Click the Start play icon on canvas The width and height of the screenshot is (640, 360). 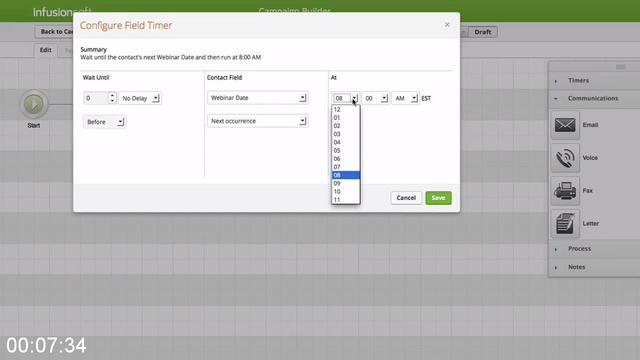[x=34, y=104]
